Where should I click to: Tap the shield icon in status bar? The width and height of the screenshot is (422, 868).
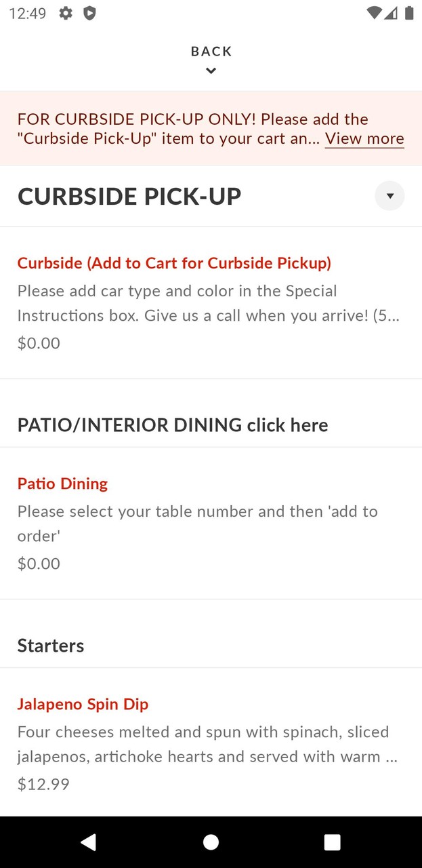tap(89, 13)
